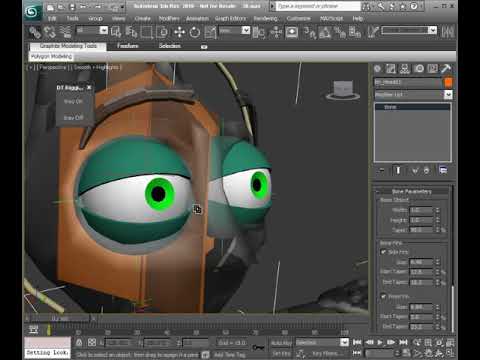Toggle Show End Result icon
Screen dimensions: 480x360
point(398,171)
